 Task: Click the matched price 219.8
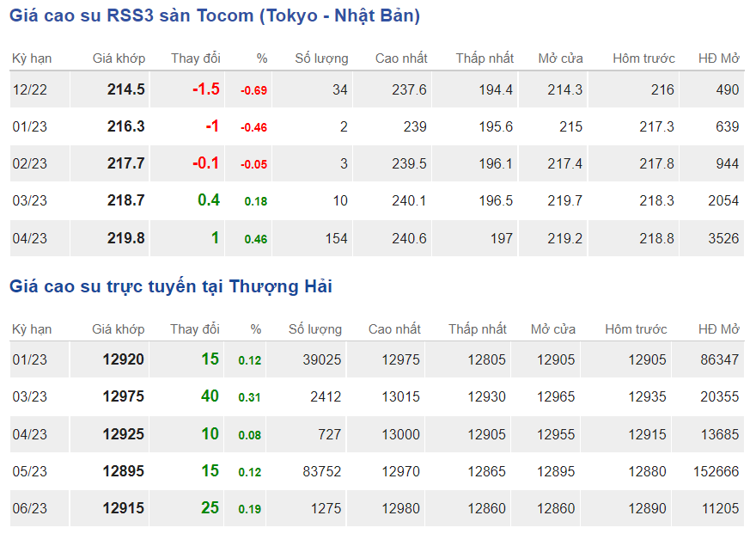tap(126, 238)
